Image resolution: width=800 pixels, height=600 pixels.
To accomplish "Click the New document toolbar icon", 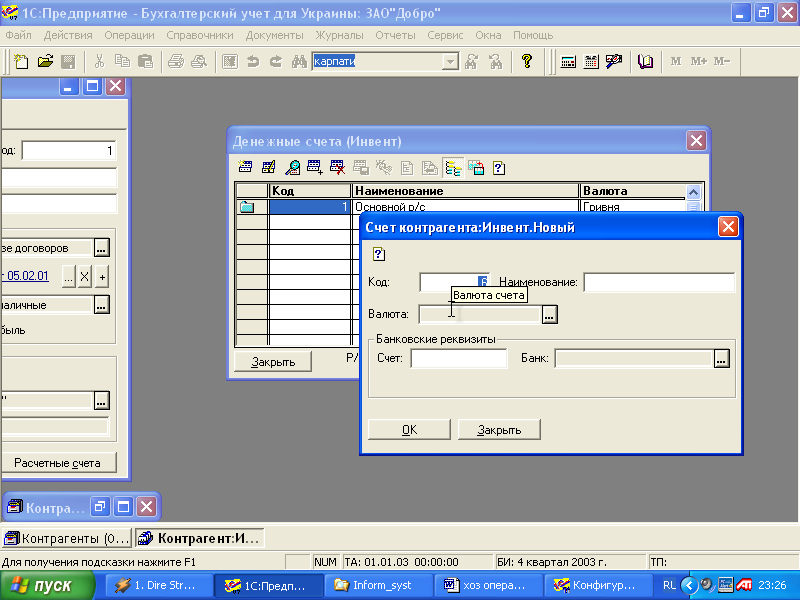I will pos(21,62).
